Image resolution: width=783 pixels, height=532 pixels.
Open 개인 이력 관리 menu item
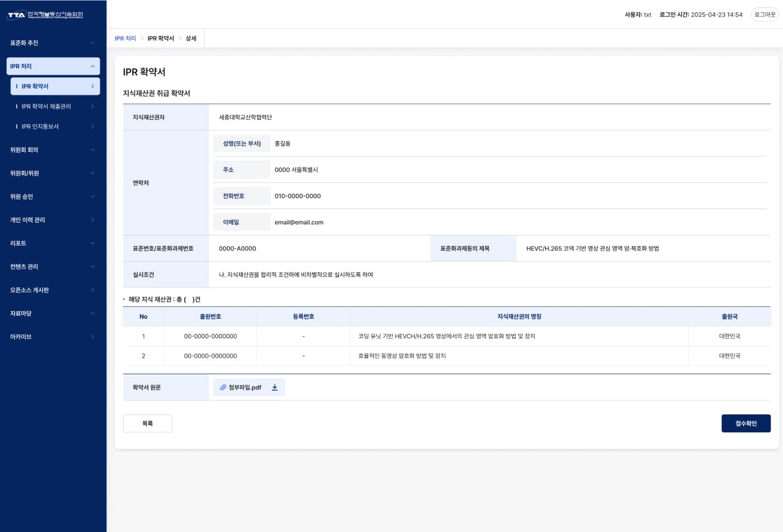[53, 220]
